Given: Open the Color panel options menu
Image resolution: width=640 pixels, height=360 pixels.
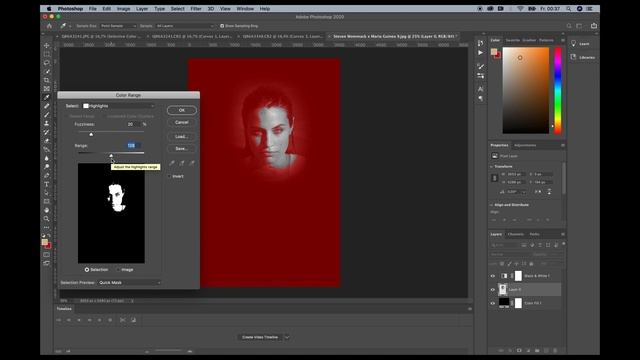Looking at the screenshot, I should (563, 40).
